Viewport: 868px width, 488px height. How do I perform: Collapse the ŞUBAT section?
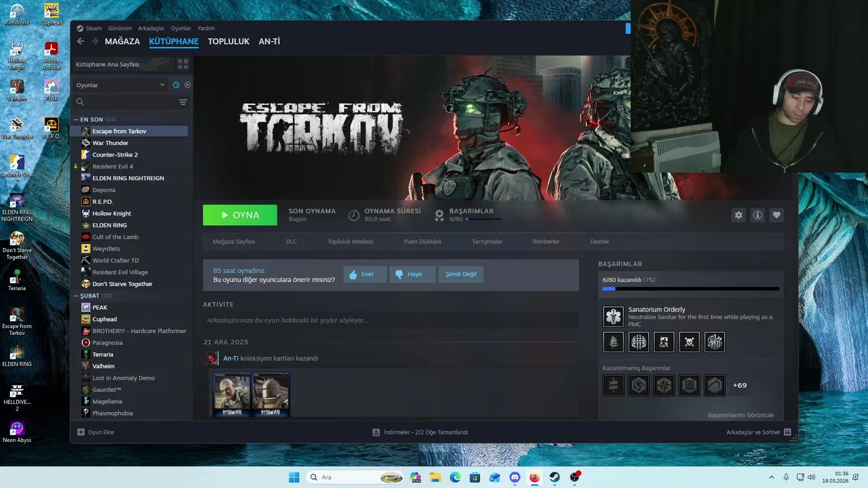point(75,296)
